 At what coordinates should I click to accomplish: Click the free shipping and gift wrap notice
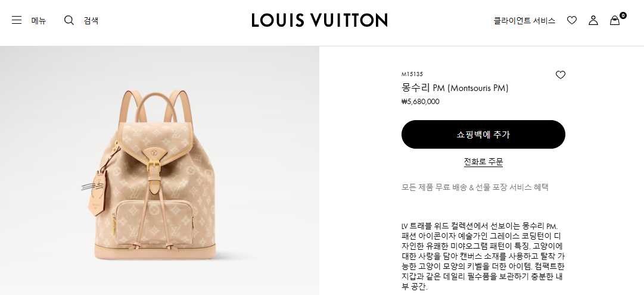tap(475, 187)
